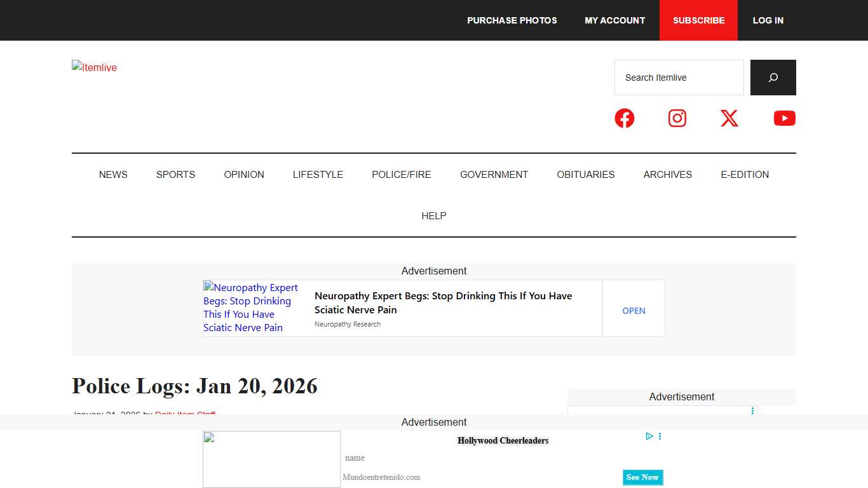Select E-Edition in the navigation bar
The height and width of the screenshot is (488, 868).
point(744,175)
